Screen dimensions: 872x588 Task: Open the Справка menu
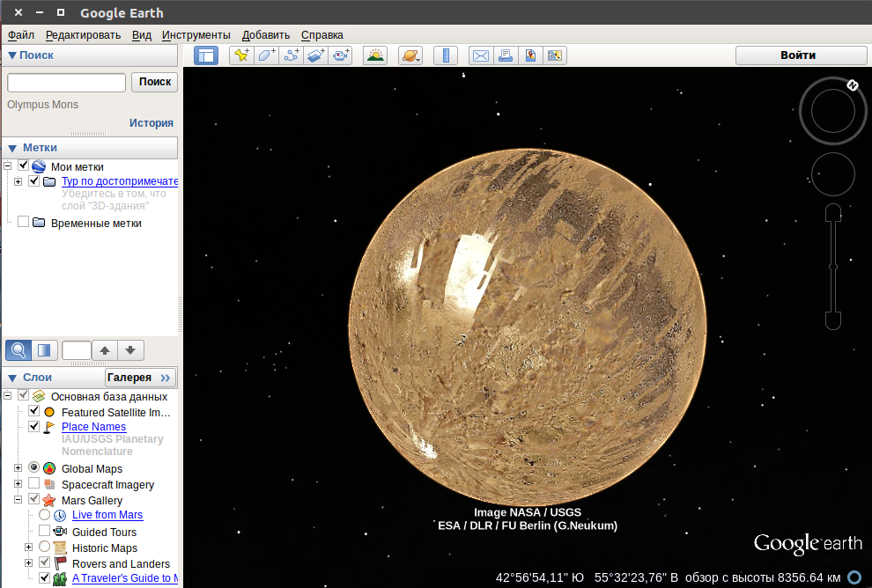click(x=322, y=35)
